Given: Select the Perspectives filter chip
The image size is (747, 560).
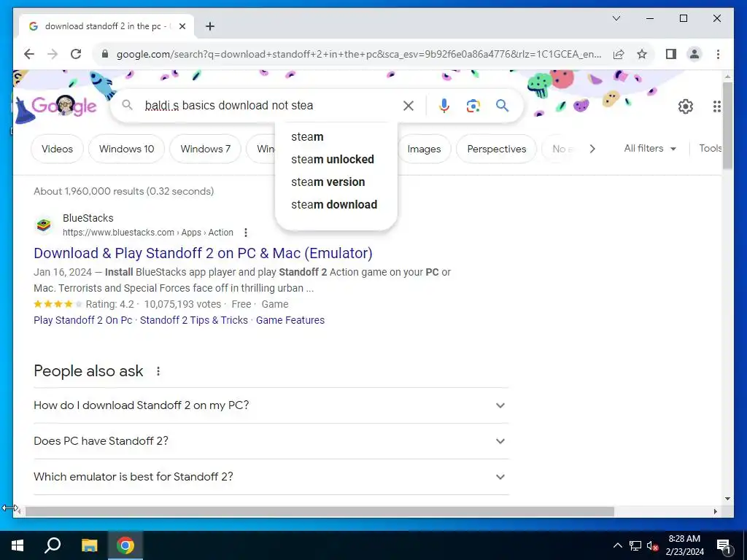Looking at the screenshot, I should coord(496,149).
